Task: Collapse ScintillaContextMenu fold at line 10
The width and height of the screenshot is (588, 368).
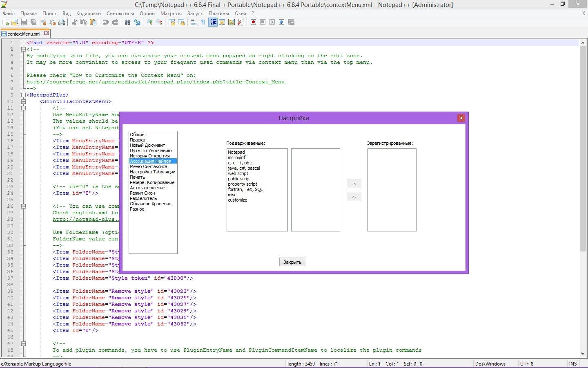Action: click(x=23, y=101)
